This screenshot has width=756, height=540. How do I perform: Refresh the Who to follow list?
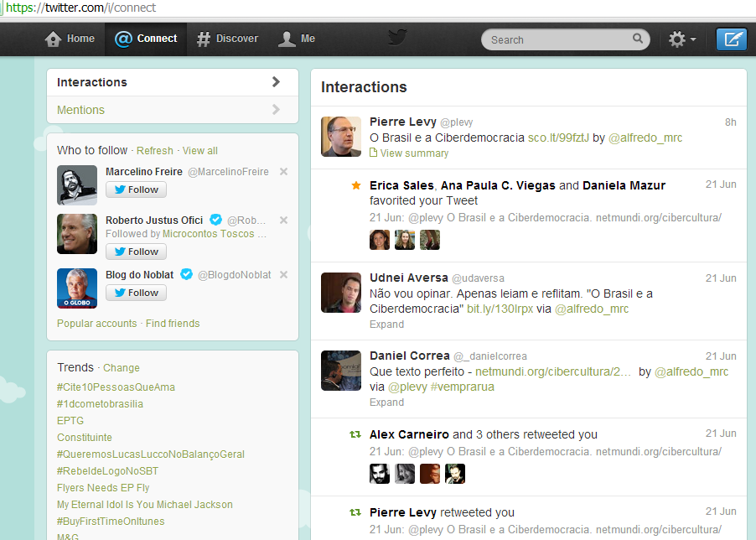point(154,151)
